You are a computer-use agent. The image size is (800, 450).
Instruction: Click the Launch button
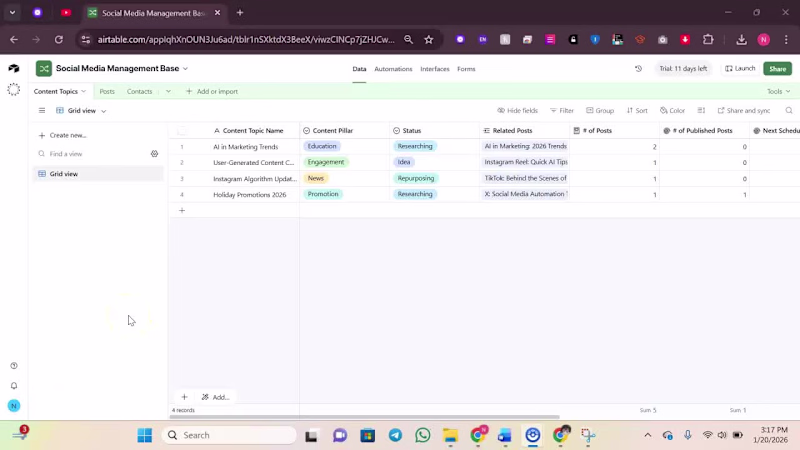pos(740,68)
